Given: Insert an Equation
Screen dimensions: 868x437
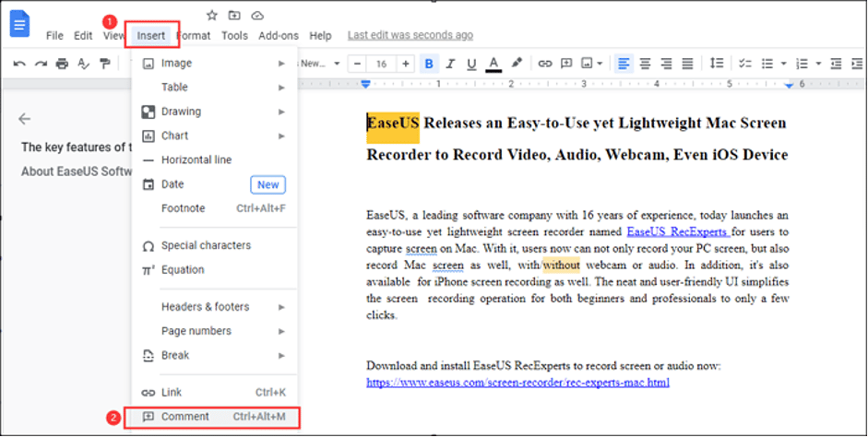Looking at the screenshot, I should pyautogui.click(x=215, y=269).
